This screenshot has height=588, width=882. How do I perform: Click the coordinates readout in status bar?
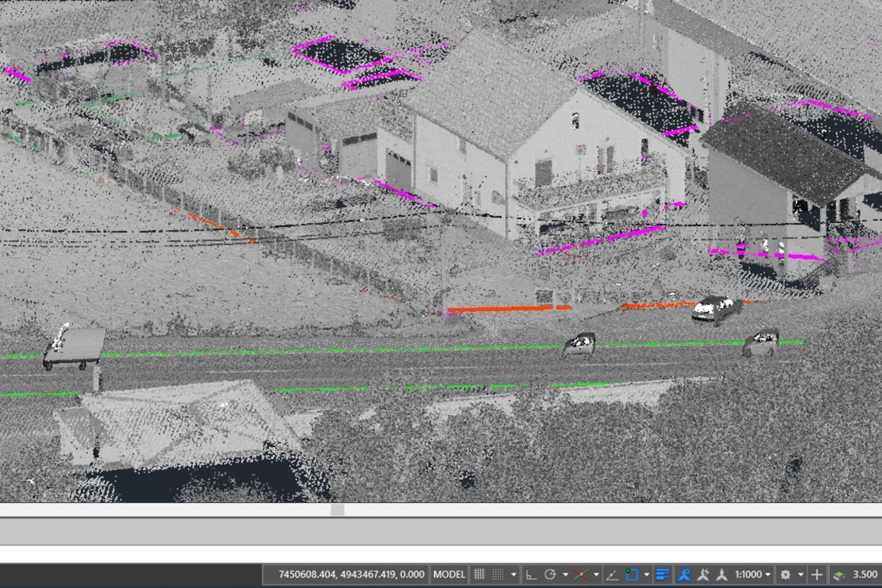pos(351,574)
